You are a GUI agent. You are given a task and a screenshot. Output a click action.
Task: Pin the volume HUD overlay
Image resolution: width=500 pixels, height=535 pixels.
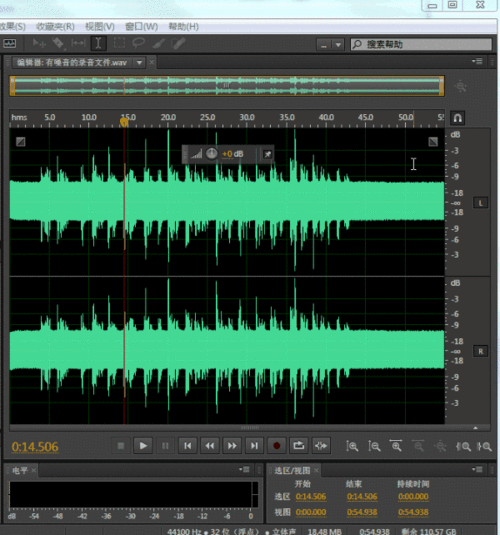pyautogui.click(x=268, y=154)
